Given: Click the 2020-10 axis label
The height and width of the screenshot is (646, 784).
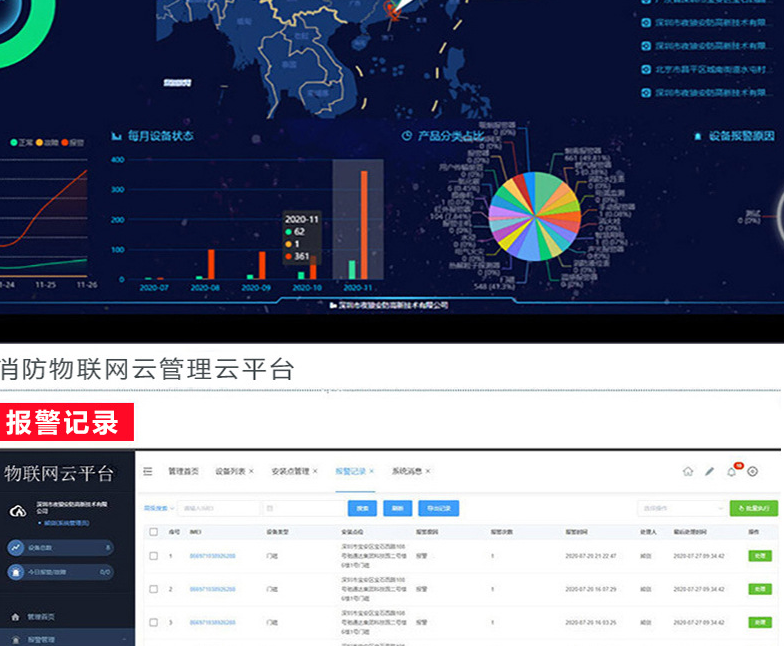Looking at the screenshot, I should 307,288.
